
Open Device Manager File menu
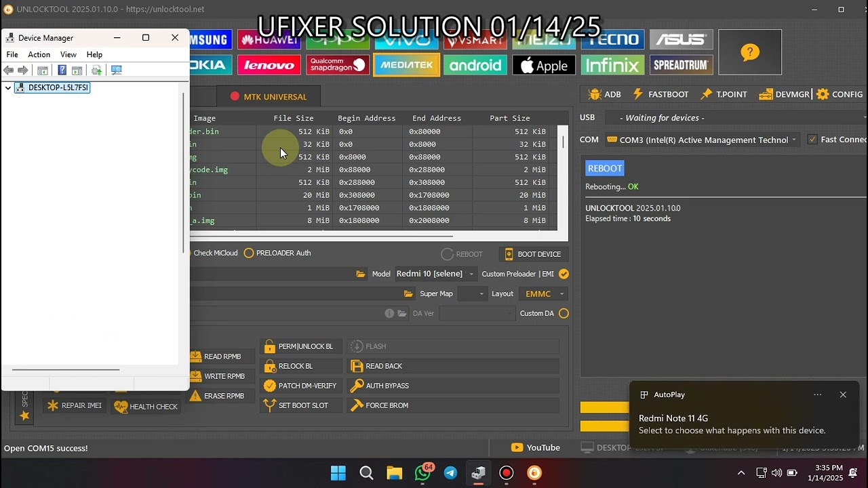(x=12, y=54)
